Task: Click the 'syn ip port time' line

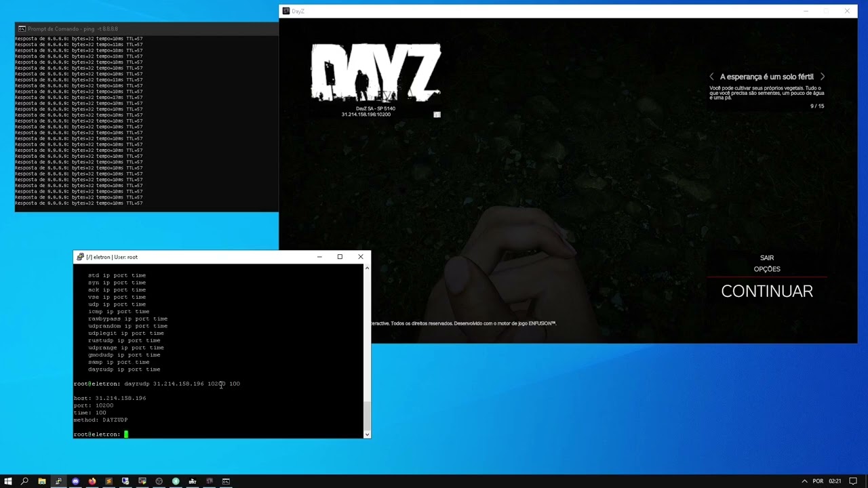Action: 117,283
